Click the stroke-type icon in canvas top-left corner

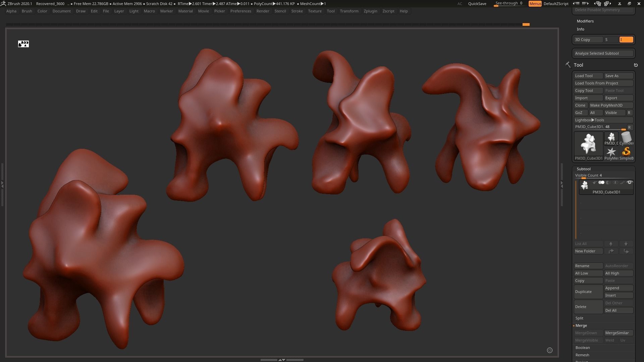[x=23, y=44]
